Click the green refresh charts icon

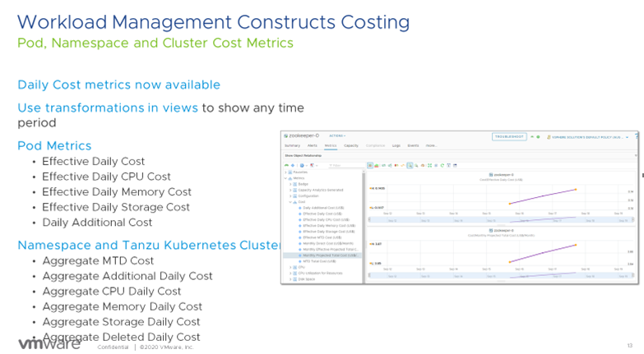[442, 165]
